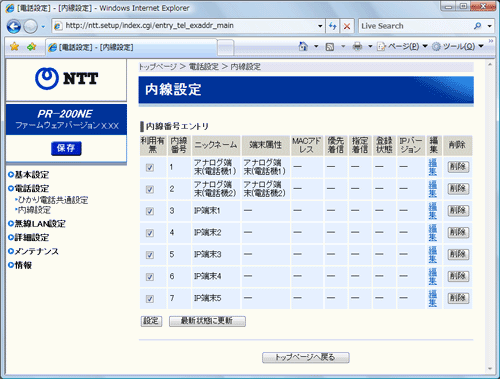
Task: Expand the Print dropdown arrow
Action: click(x=370, y=46)
